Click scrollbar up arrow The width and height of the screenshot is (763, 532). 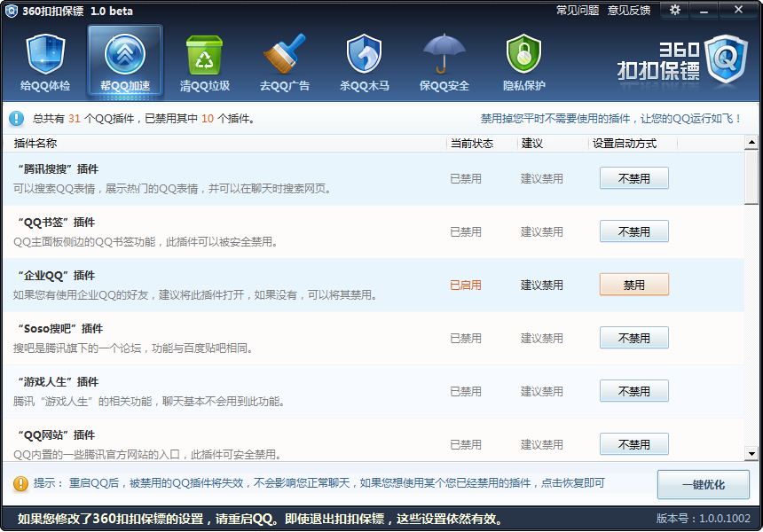pyautogui.click(x=751, y=143)
